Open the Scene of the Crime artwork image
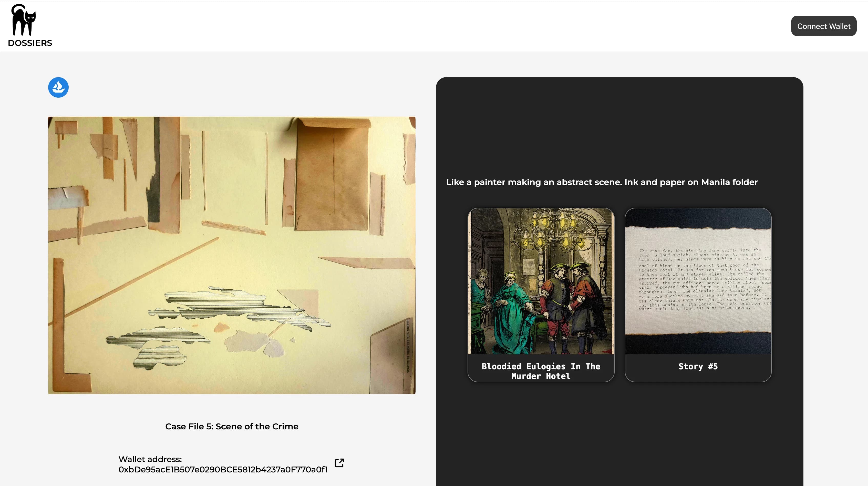Image resolution: width=868 pixels, height=486 pixels. coord(232,255)
